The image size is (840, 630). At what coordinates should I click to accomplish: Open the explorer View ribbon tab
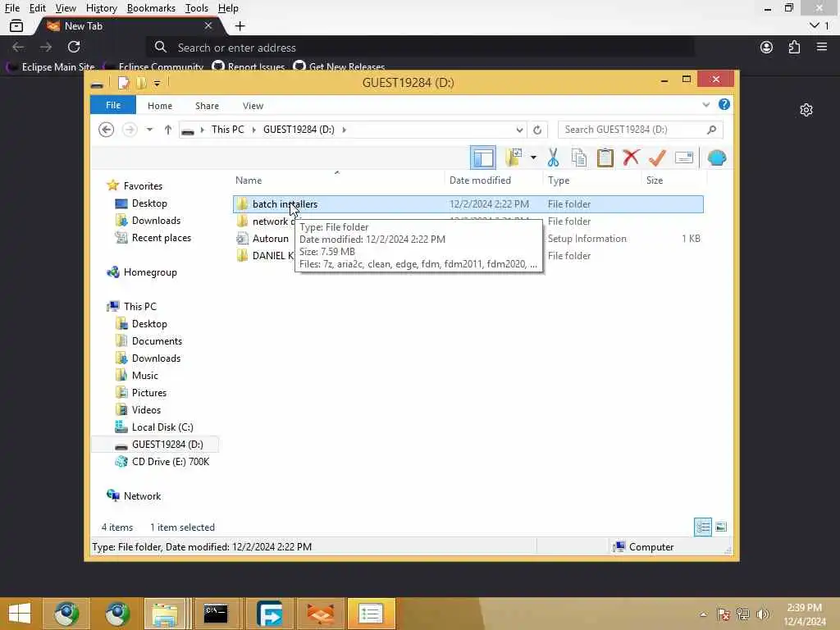pos(253,106)
